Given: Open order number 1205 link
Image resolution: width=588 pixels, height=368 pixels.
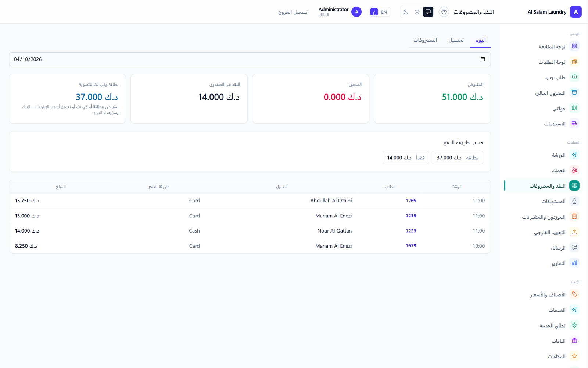Looking at the screenshot, I should pyautogui.click(x=411, y=201).
